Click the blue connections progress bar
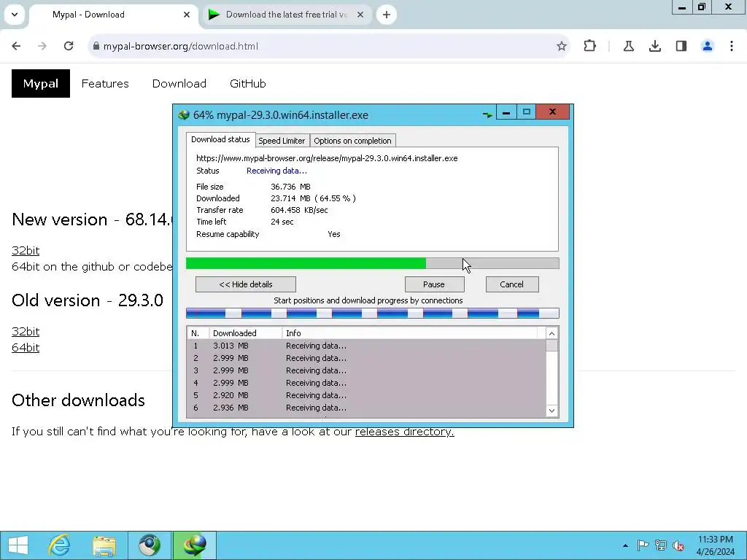This screenshot has width=747, height=560. click(373, 314)
